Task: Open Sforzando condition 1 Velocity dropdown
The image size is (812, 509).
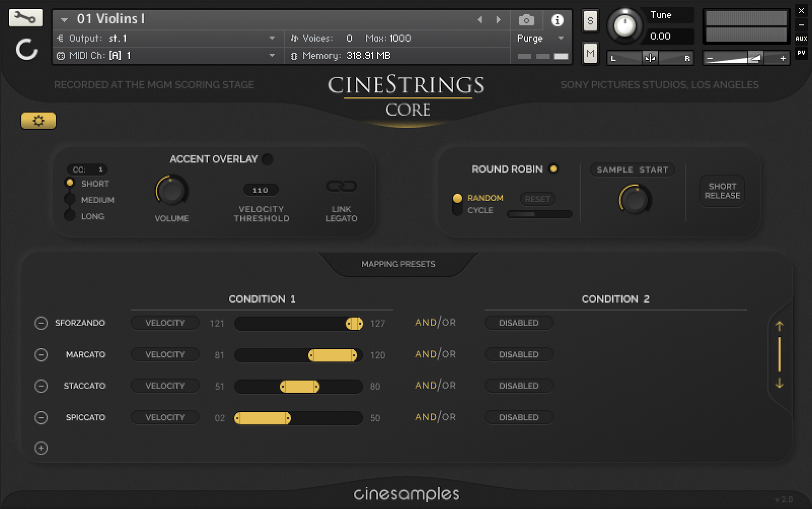Action: point(165,323)
